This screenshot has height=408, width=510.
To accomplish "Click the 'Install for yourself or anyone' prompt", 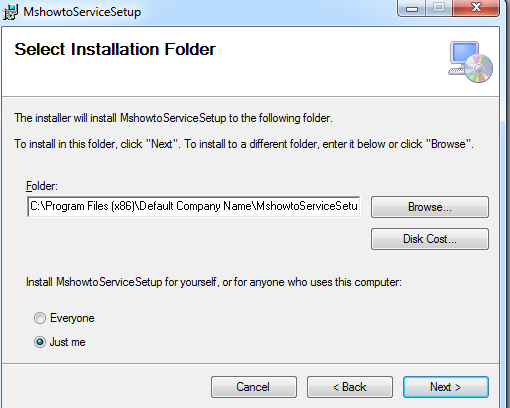I will point(214,282).
